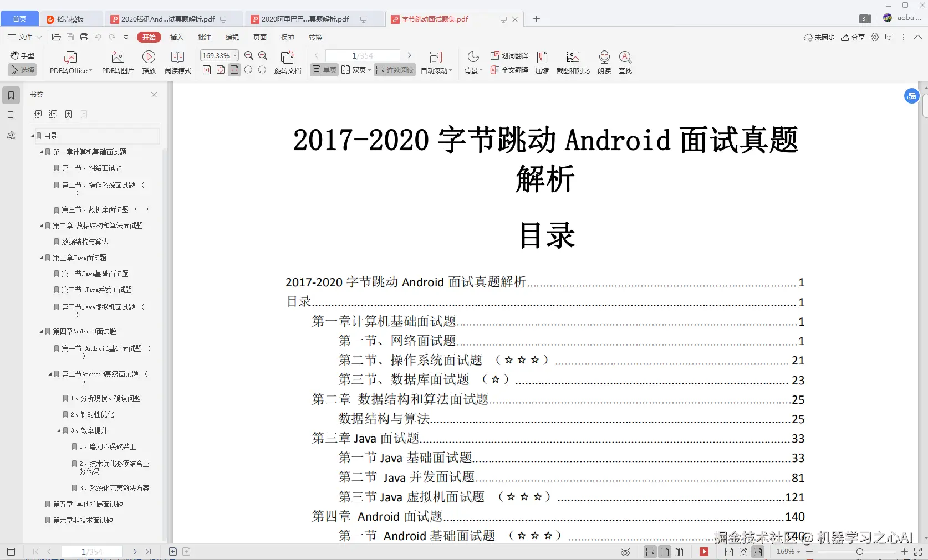This screenshot has height=560, width=928.
Task: Click the 分享 share button
Action: pos(853,37)
